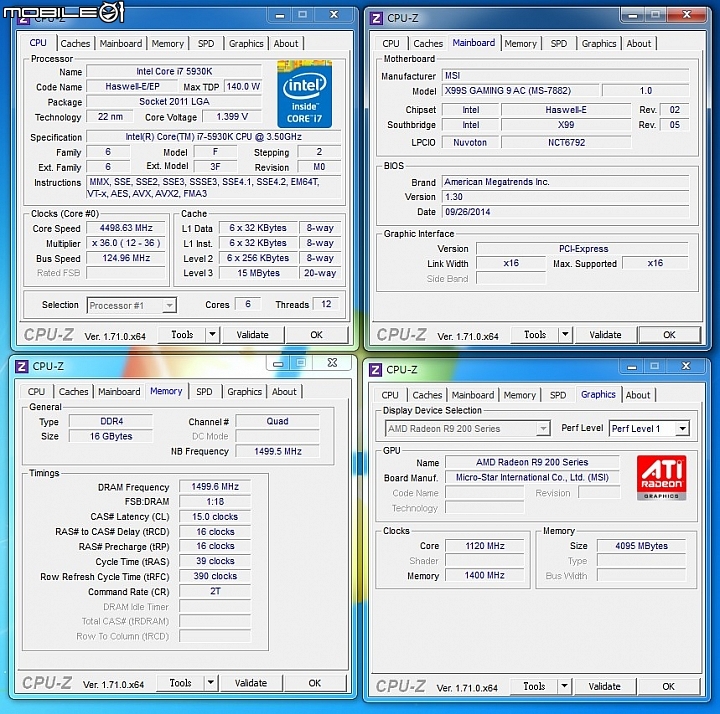The width and height of the screenshot is (720, 714).
Task: Select CPU tab in the Mainboard window
Action: coord(391,44)
